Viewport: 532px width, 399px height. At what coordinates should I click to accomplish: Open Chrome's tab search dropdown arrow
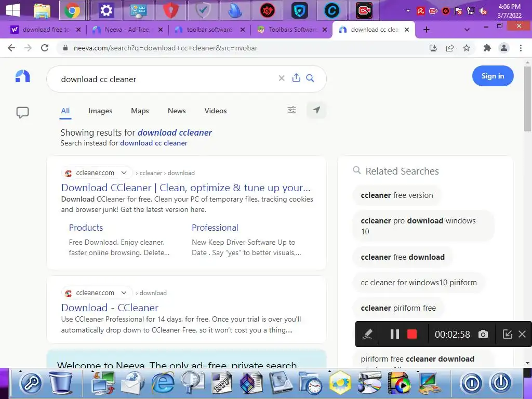[467, 30]
